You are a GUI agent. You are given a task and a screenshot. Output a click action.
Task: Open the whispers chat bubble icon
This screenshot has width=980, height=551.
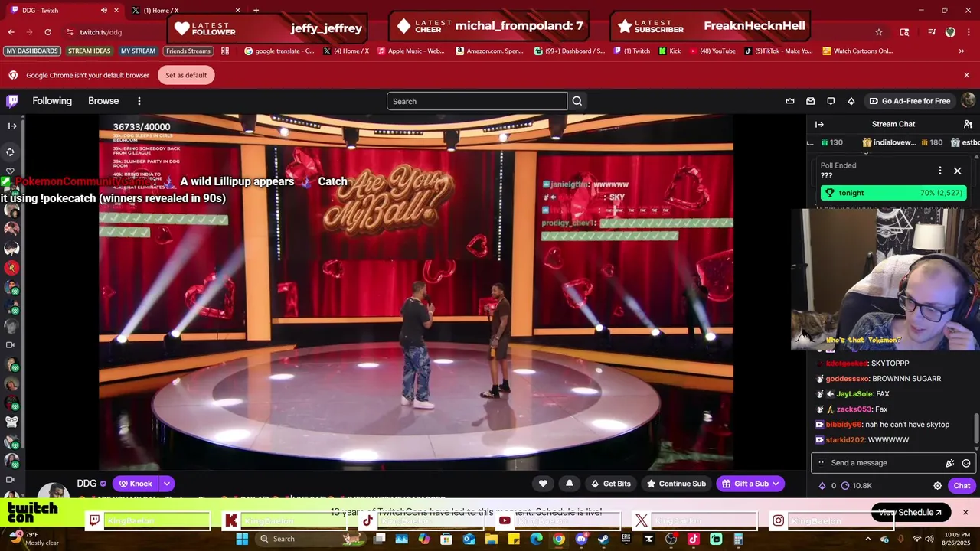click(x=831, y=101)
